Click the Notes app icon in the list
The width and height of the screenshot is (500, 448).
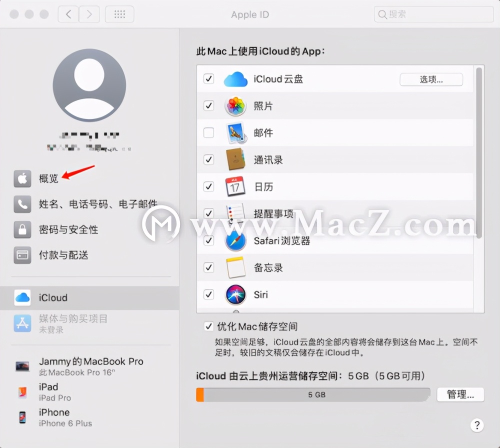coord(235,267)
